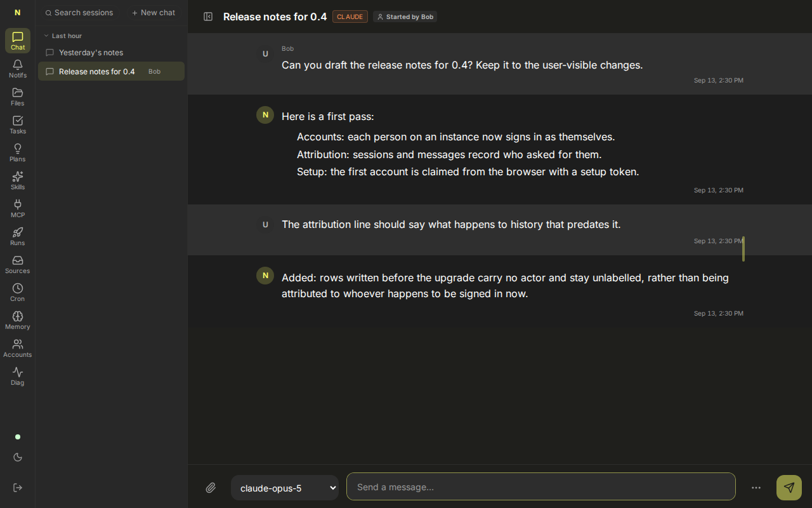This screenshot has height=508, width=812.
Task: Toggle dark mode moon icon
Action: pyautogui.click(x=18, y=457)
